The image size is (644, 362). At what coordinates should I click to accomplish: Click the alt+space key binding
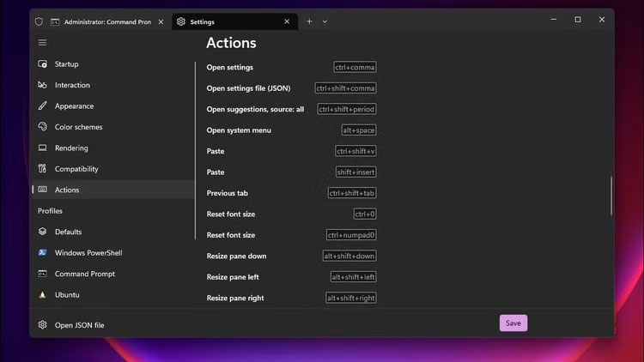tap(359, 130)
